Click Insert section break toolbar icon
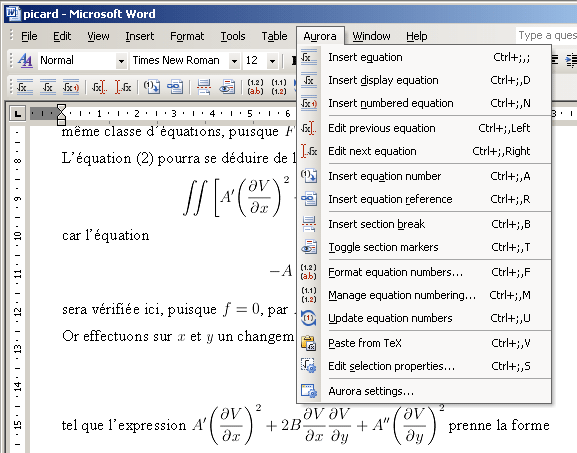 [204, 87]
